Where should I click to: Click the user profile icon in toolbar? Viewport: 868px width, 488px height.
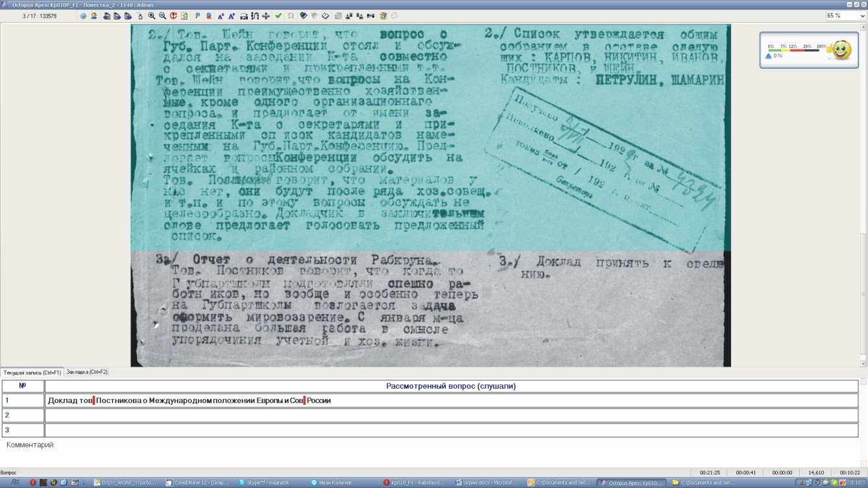[x=94, y=16]
